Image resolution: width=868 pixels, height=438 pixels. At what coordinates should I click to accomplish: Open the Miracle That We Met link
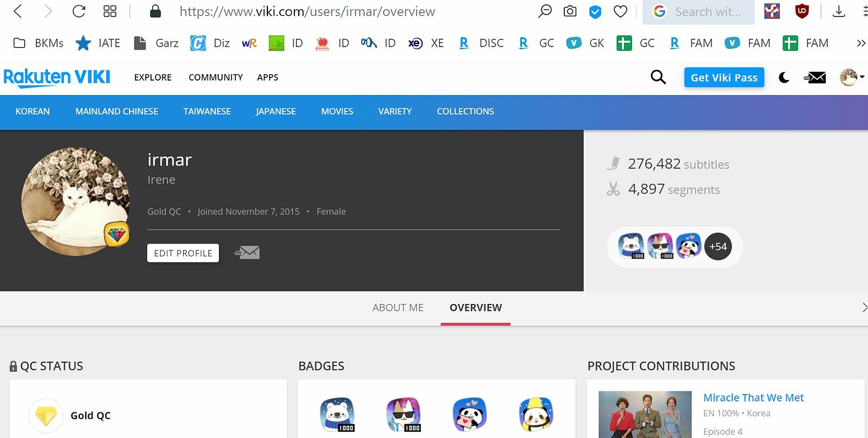tap(754, 397)
